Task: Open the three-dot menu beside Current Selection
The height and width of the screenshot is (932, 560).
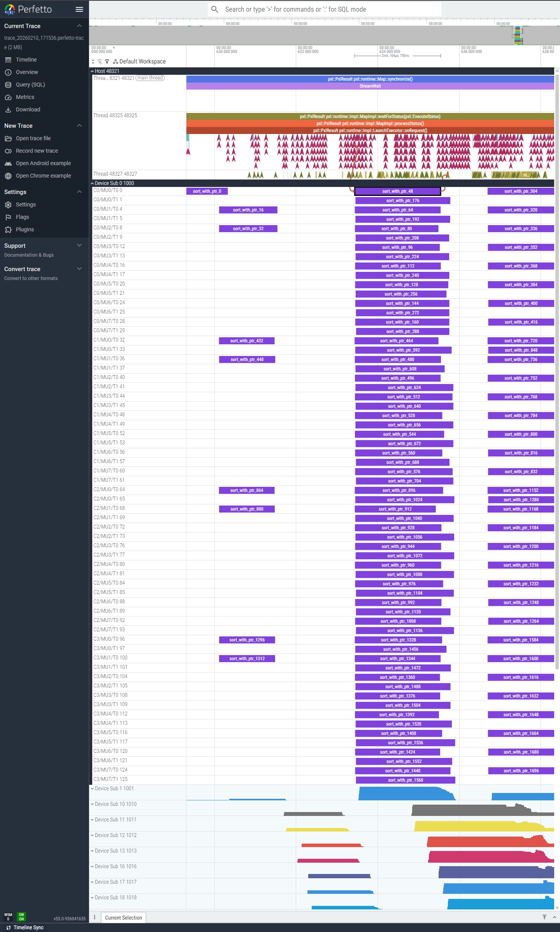Action: click(x=95, y=917)
